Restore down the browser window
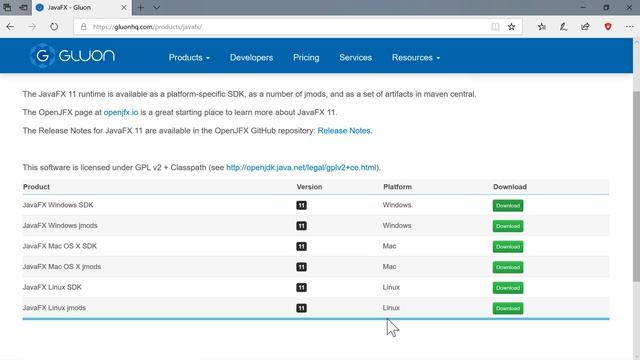 click(607, 7)
